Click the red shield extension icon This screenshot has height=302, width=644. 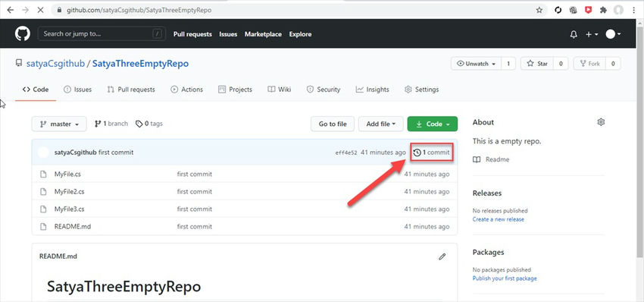point(588,11)
